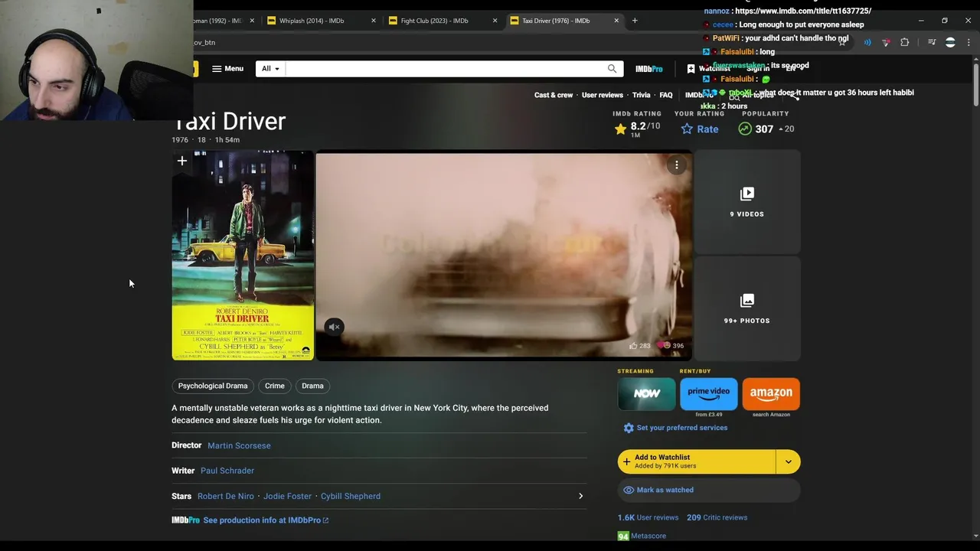Expand the Add to Watchlist dropdown arrow

click(x=789, y=461)
